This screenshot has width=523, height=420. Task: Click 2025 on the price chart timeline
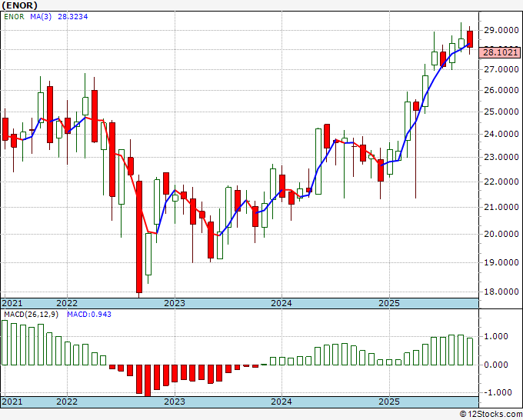[389, 303]
